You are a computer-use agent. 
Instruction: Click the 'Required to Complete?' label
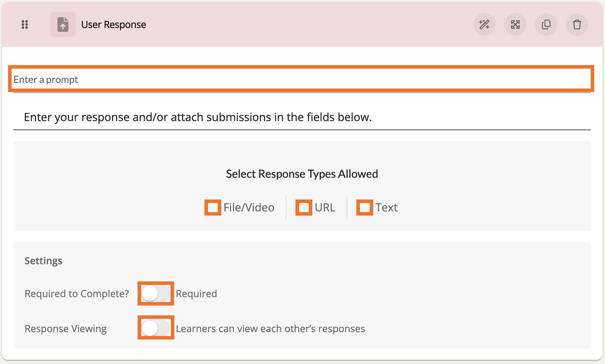(x=77, y=294)
